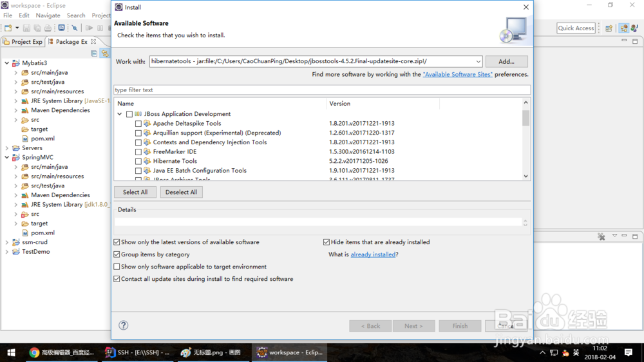
Task: Check Apache Deltaspike Tools
Action: click(x=138, y=124)
